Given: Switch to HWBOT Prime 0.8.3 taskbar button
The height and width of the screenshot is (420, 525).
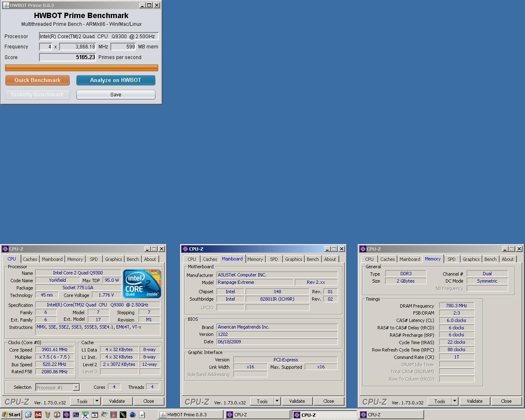Looking at the screenshot, I should [191, 415].
